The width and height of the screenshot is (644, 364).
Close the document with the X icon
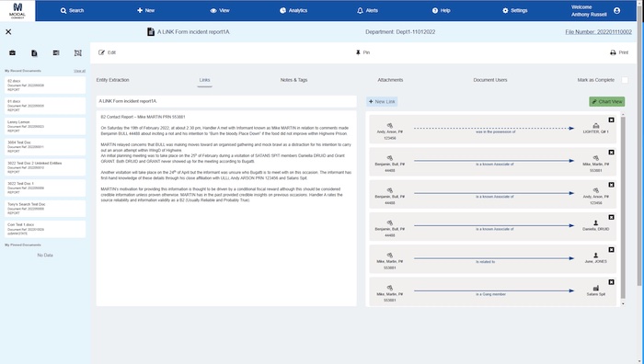(x=8, y=31)
